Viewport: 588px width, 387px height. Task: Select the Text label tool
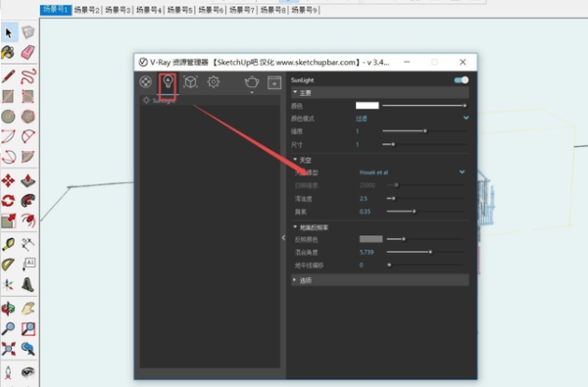(28, 265)
